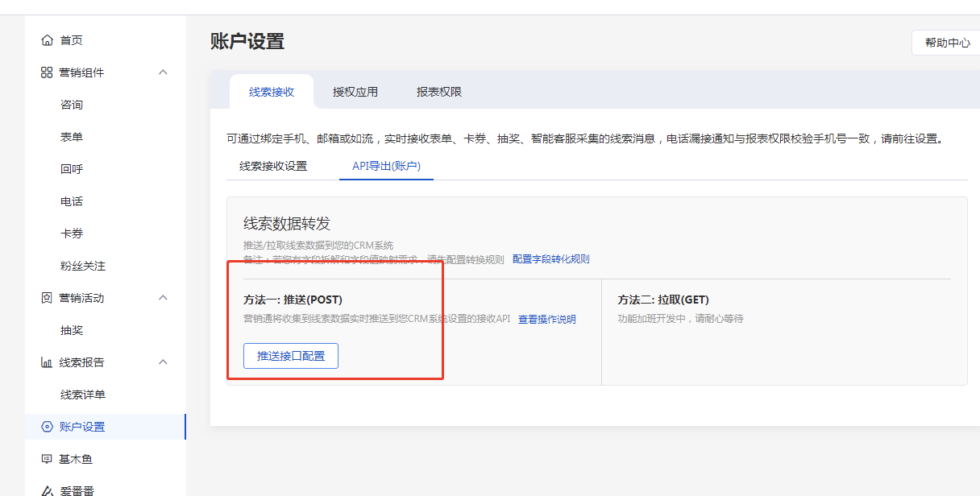The image size is (980, 496).
Task: Collapse the 营销组件 menu chevron
Action: click(163, 72)
